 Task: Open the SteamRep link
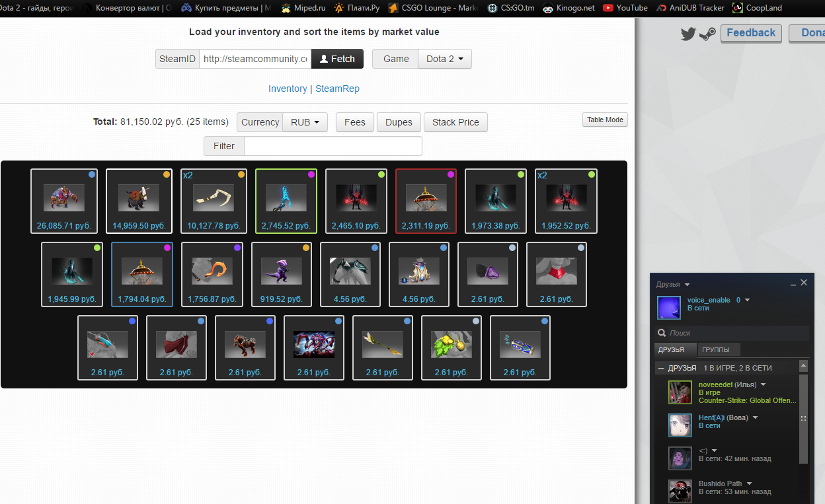click(337, 89)
